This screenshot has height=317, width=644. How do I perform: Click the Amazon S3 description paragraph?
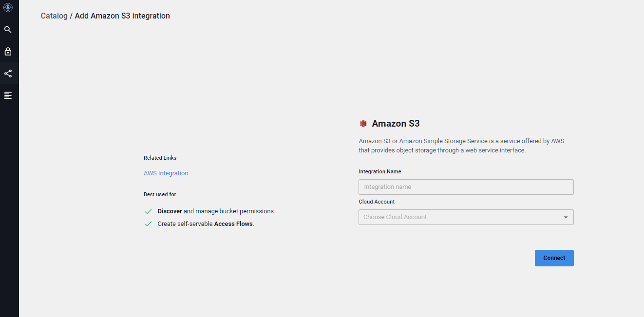pos(461,146)
